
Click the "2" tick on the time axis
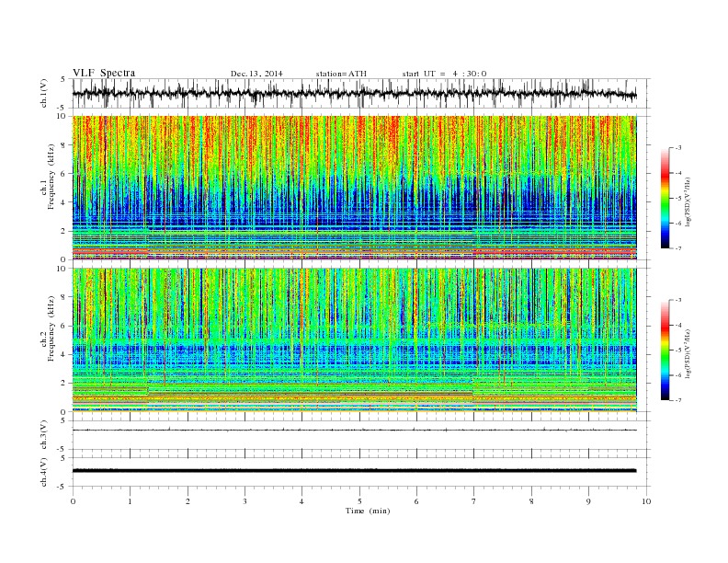coord(188,501)
